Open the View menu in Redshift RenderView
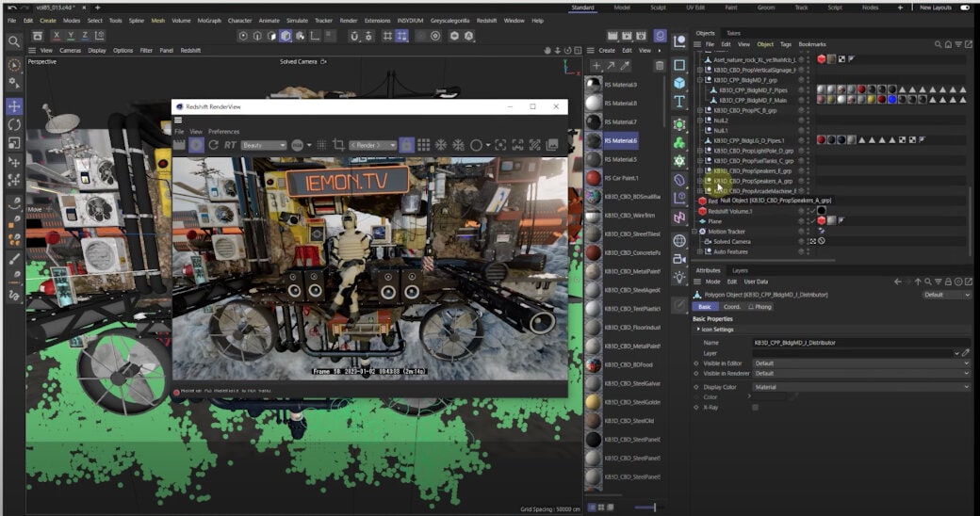 click(196, 132)
